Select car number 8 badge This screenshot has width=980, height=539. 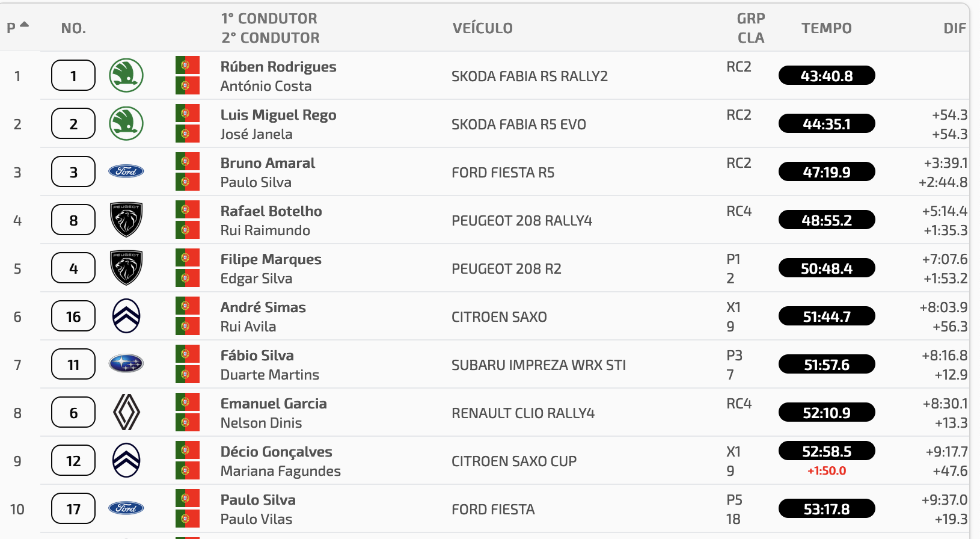tap(73, 220)
